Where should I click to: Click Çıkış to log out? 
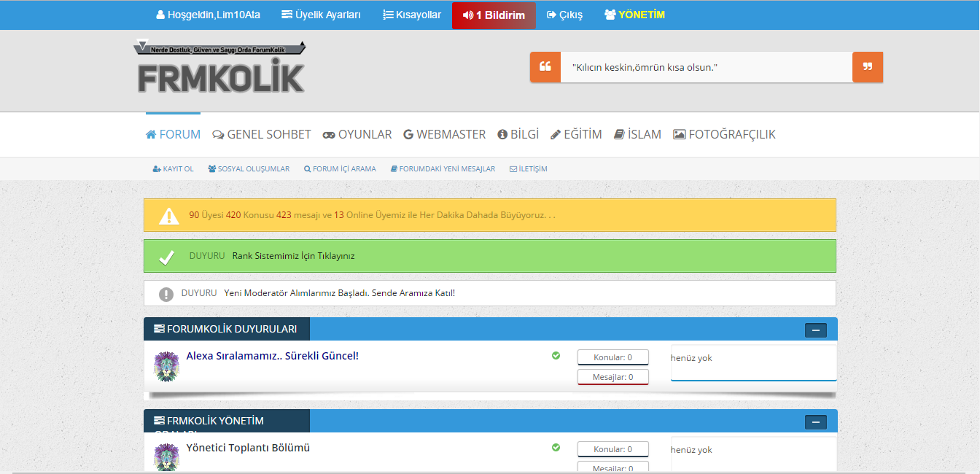[x=564, y=15]
